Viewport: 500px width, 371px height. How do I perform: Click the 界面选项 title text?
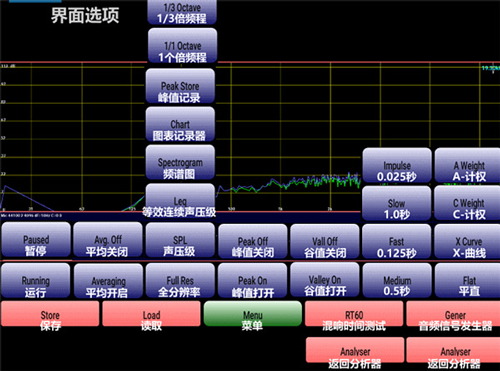pos(85,15)
